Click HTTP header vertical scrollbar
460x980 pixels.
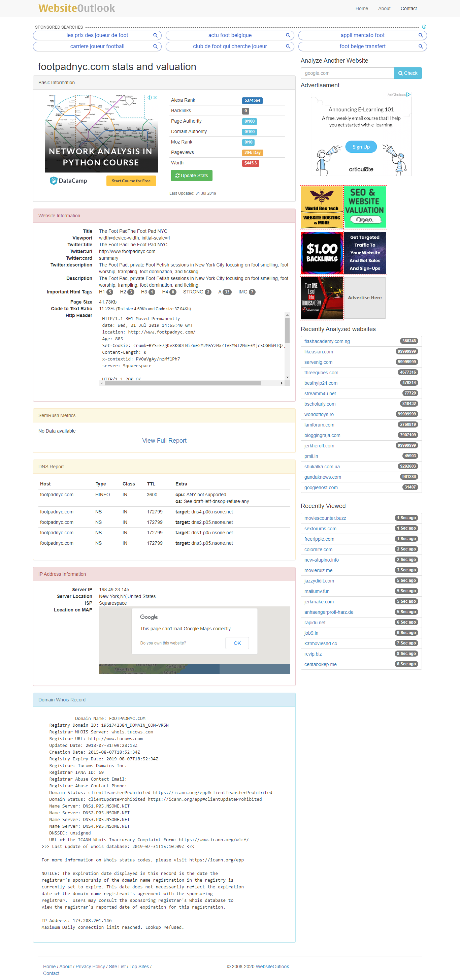pyautogui.click(x=287, y=330)
